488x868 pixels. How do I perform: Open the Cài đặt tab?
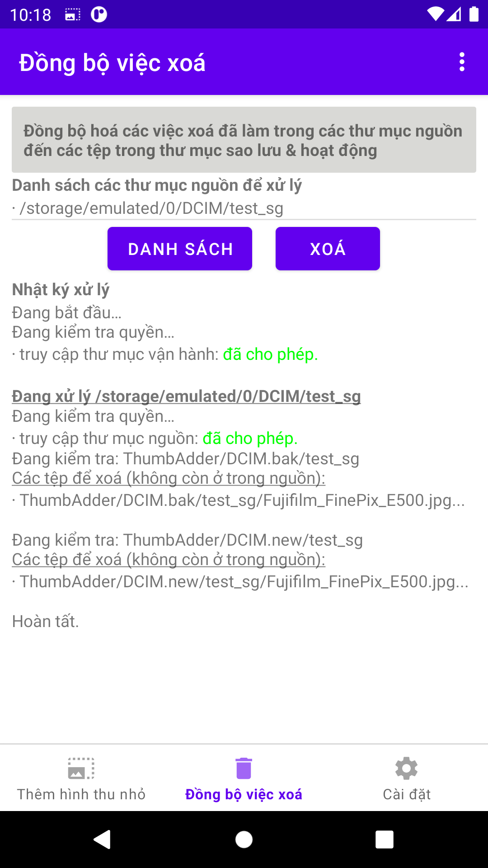406,794
